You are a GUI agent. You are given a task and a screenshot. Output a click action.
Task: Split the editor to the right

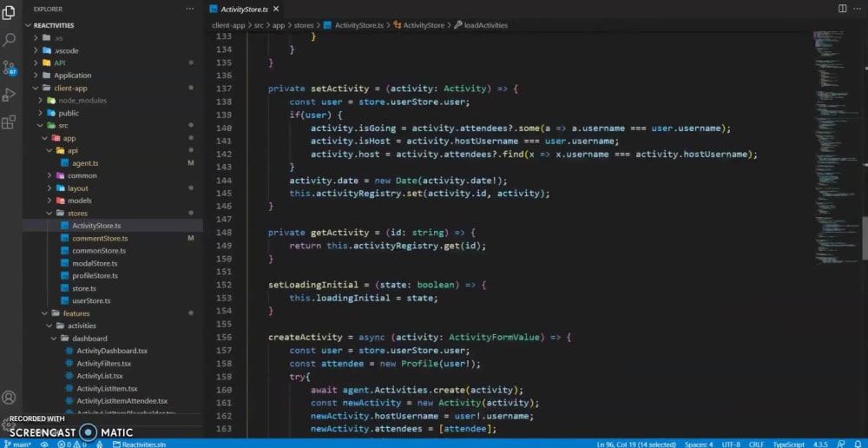(x=842, y=9)
